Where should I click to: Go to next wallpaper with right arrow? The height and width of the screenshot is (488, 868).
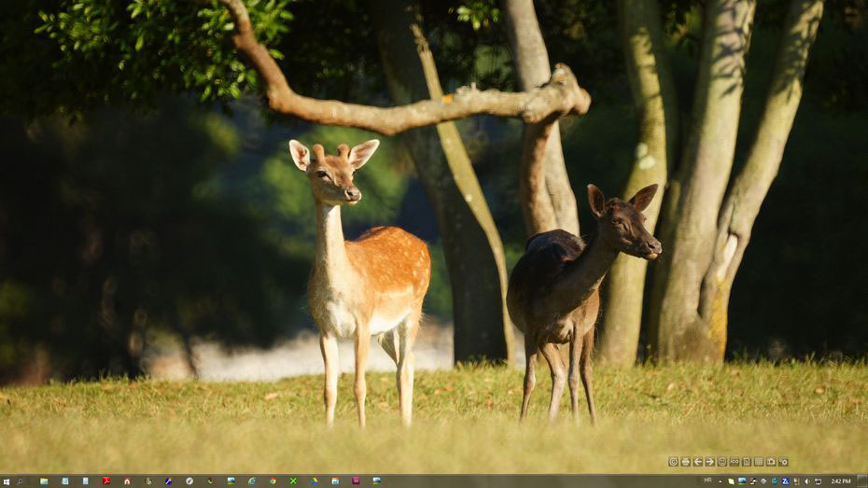pos(710,462)
